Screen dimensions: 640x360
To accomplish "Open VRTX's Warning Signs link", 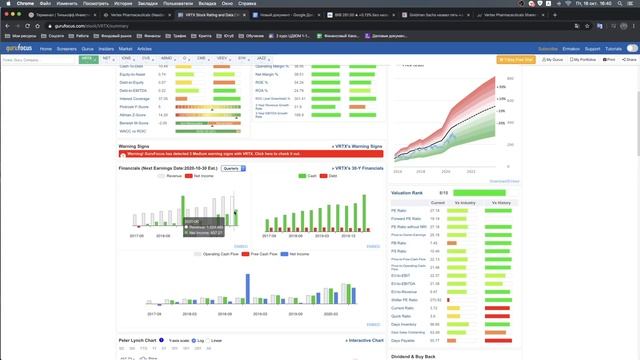I will tap(357, 146).
